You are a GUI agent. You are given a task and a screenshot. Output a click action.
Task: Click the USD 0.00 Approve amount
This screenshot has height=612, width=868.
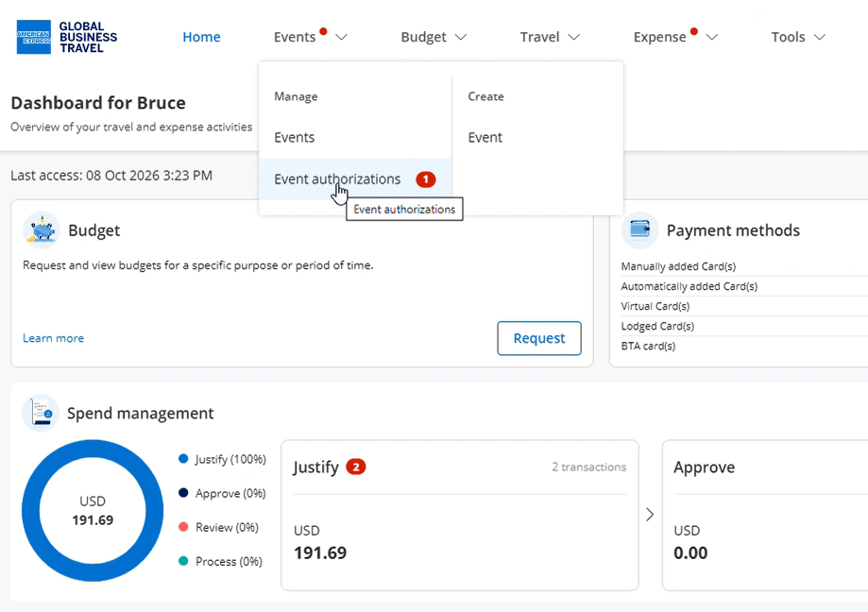pyautogui.click(x=690, y=542)
